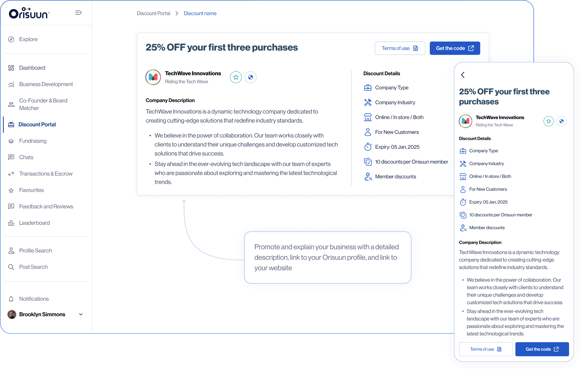Click Company Industry tools icon in main card

(368, 102)
